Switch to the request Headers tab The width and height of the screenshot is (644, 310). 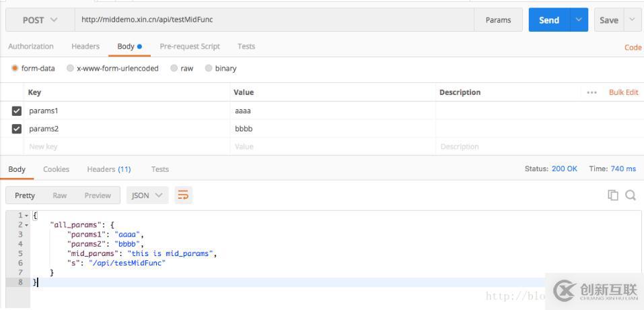[x=85, y=46]
